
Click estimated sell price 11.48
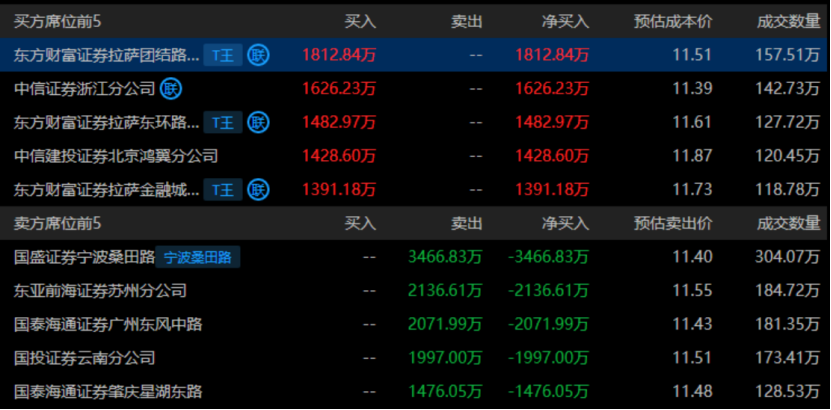pos(693,392)
